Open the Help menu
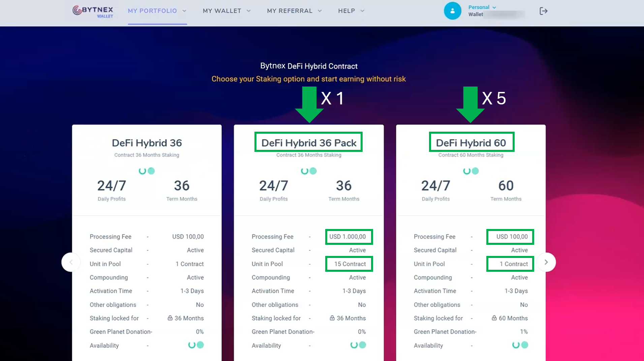The image size is (644, 361). (x=351, y=11)
